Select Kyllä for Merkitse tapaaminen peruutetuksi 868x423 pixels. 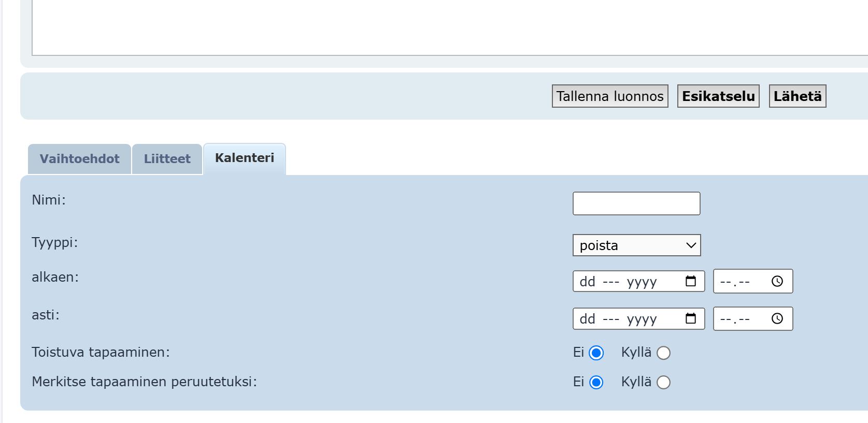663,383
